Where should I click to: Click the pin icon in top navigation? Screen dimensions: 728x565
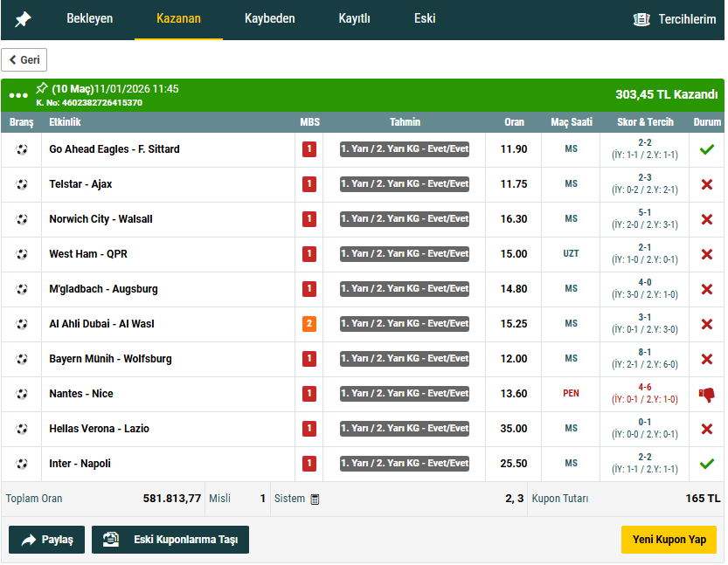(23, 19)
